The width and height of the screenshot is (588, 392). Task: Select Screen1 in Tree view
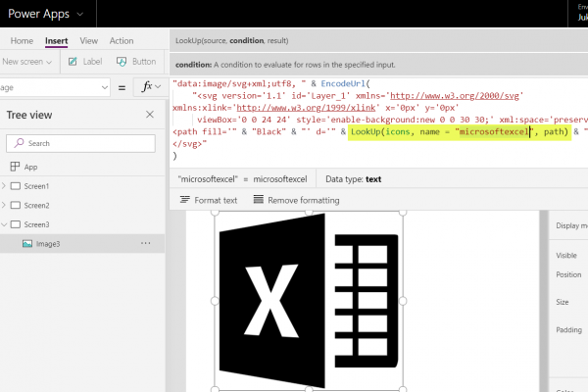[36, 186]
